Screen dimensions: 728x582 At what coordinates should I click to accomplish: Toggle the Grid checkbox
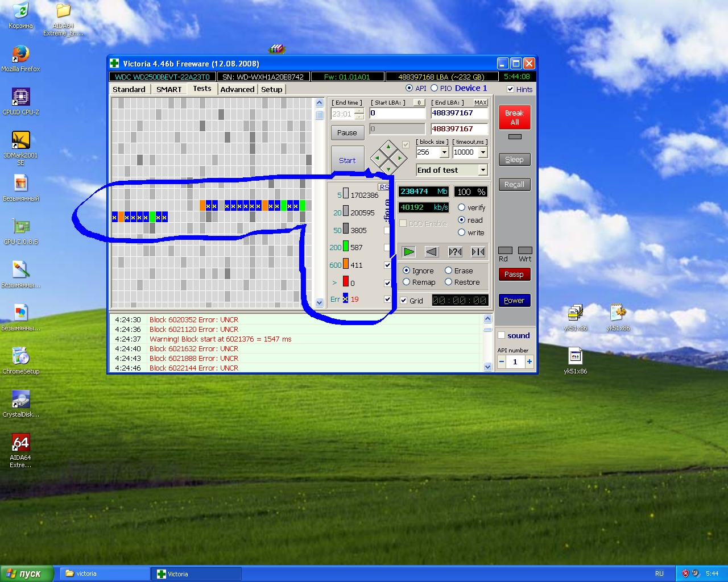403,301
